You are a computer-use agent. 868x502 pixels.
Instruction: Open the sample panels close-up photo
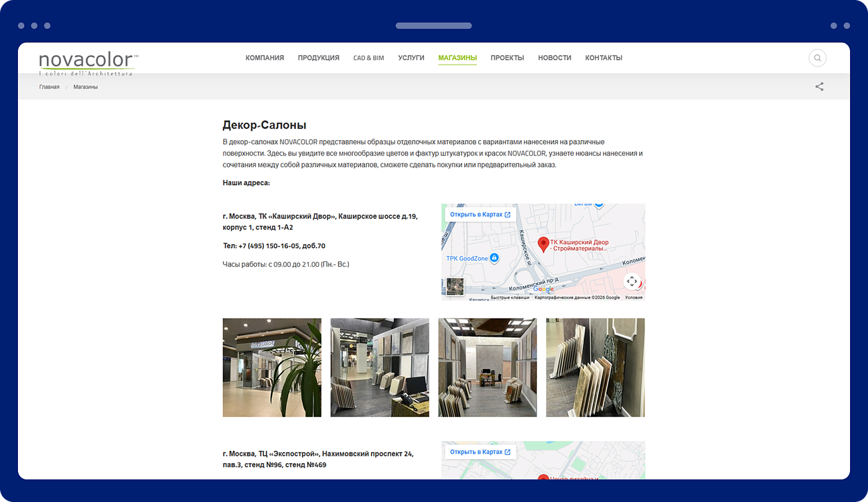tap(595, 368)
